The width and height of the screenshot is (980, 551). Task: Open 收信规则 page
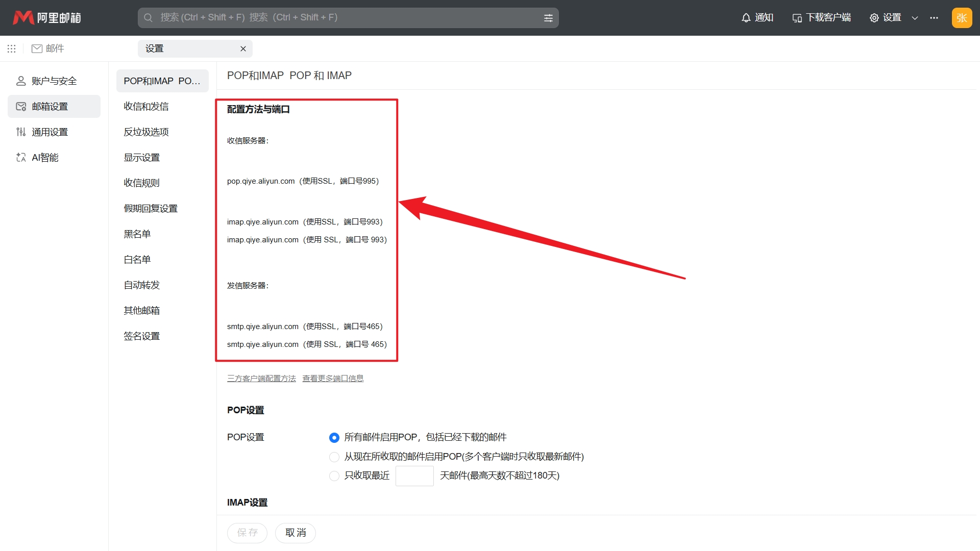(x=162, y=183)
